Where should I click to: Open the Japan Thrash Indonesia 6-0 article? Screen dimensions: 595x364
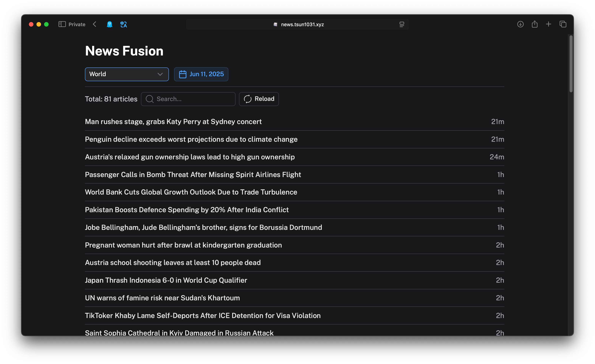coord(166,280)
